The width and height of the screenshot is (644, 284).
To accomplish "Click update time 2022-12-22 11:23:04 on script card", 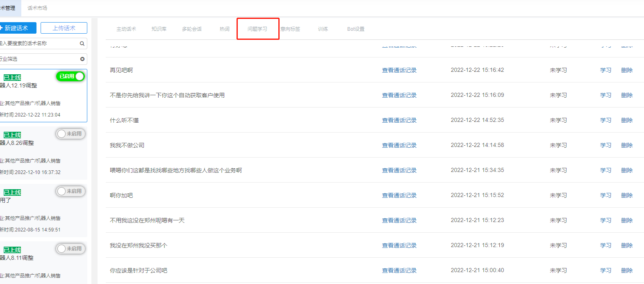I will pos(37,115).
